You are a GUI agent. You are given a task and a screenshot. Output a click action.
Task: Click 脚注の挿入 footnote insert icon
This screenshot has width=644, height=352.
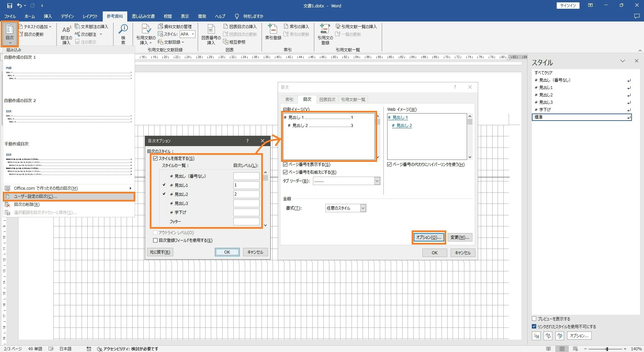coord(66,35)
